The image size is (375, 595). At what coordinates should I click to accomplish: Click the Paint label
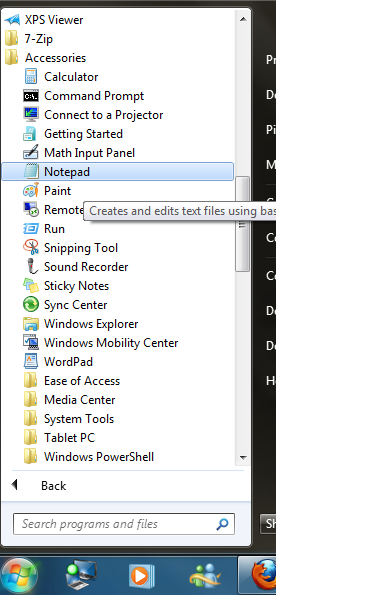[57, 190]
